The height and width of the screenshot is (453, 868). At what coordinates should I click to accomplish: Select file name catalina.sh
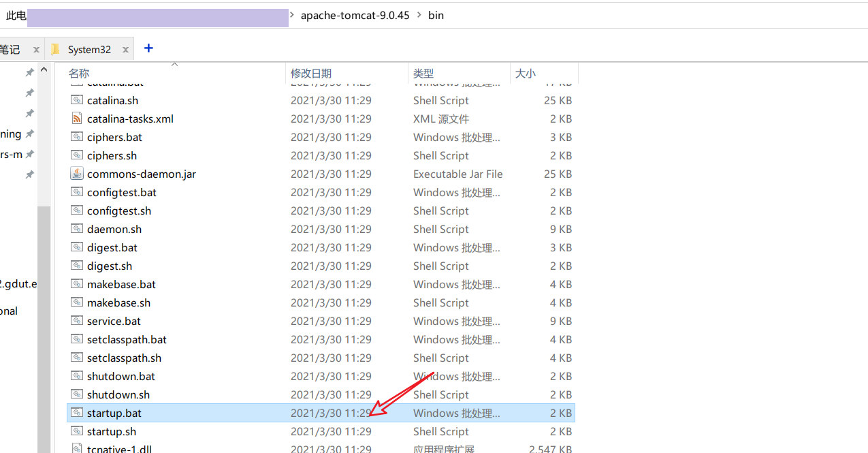pyautogui.click(x=112, y=100)
